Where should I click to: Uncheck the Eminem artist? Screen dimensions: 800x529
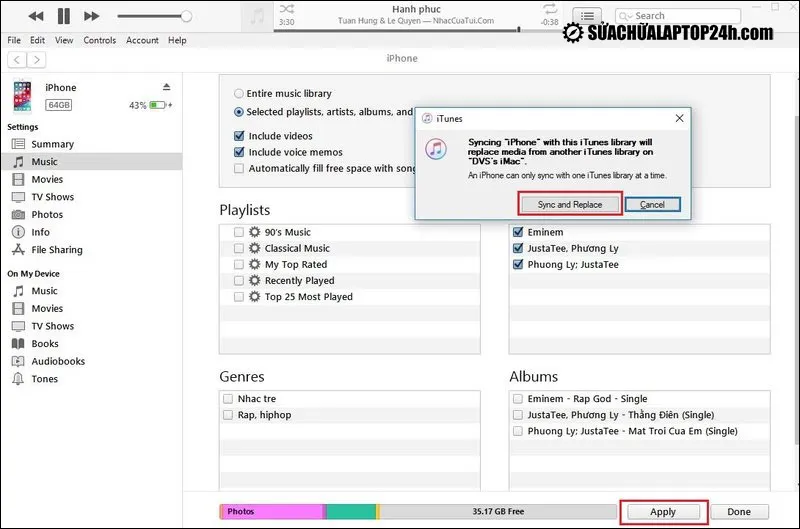(x=517, y=232)
